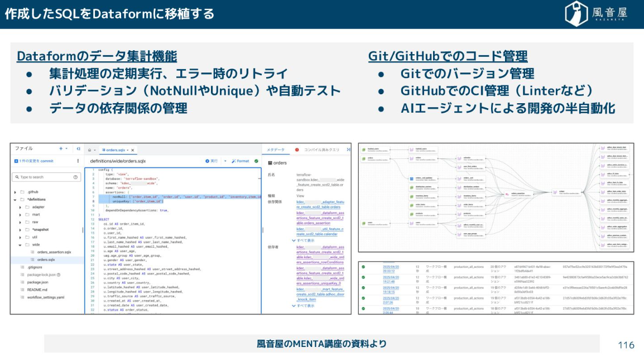Close the orders.sqlx editor tab

click(x=132, y=150)
